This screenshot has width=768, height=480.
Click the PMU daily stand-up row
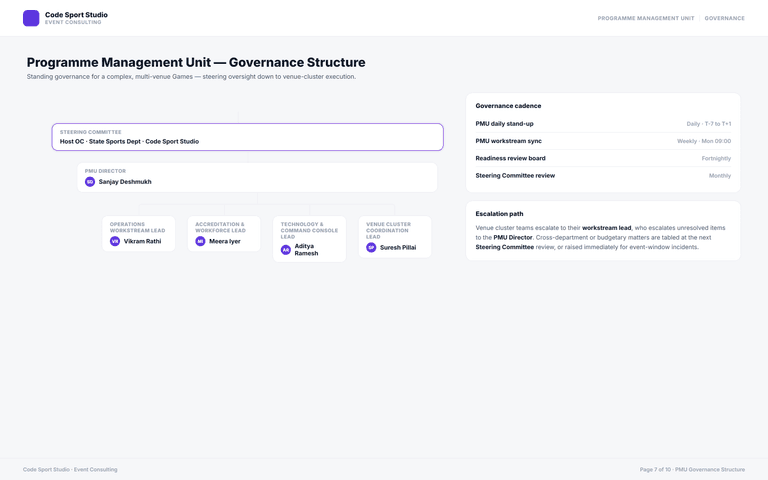coord(603,124)
